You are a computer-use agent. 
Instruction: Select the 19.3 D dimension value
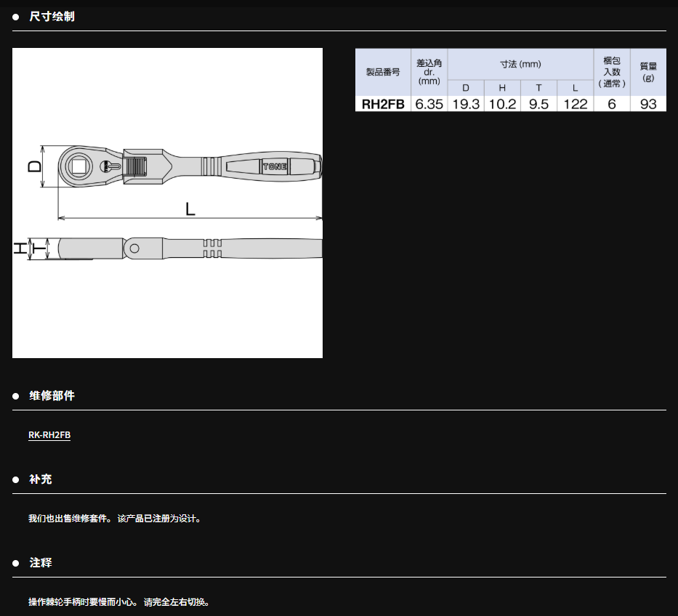[466, 104]
